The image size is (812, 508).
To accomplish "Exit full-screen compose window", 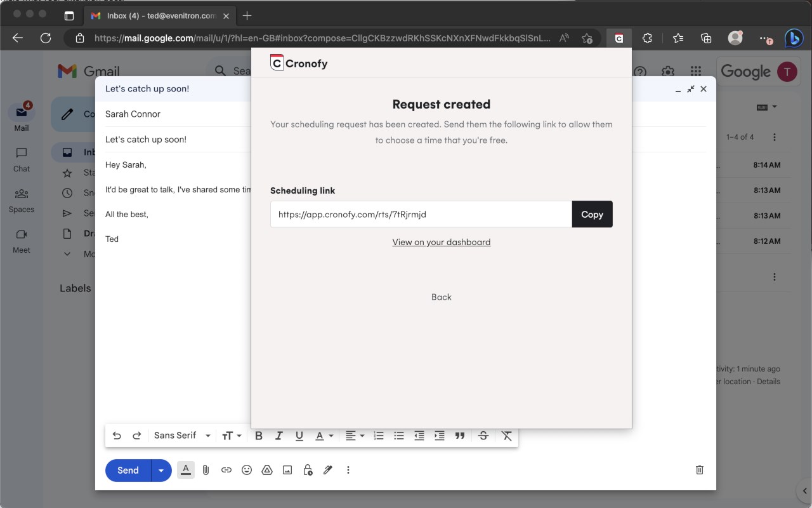I will 691,89.
